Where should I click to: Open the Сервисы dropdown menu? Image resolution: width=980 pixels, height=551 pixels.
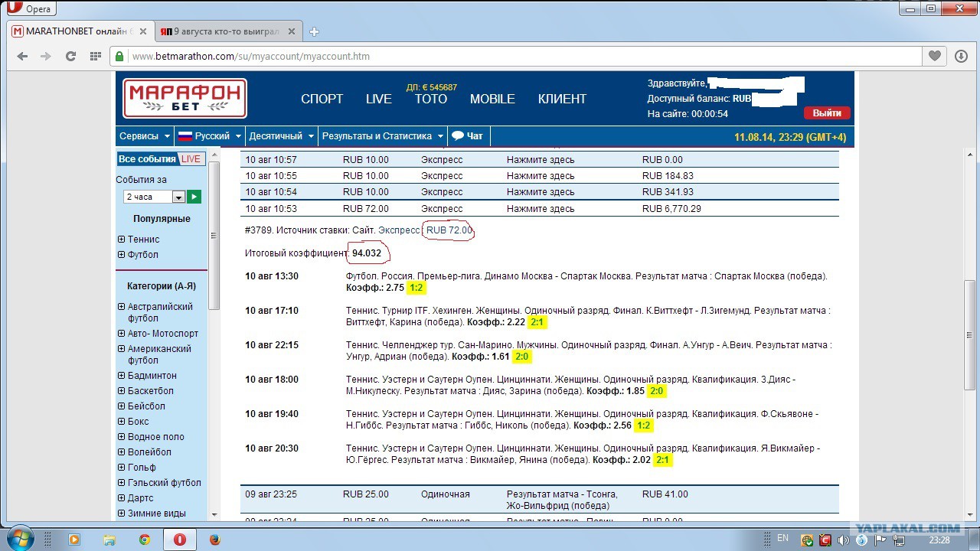point(145,135)
